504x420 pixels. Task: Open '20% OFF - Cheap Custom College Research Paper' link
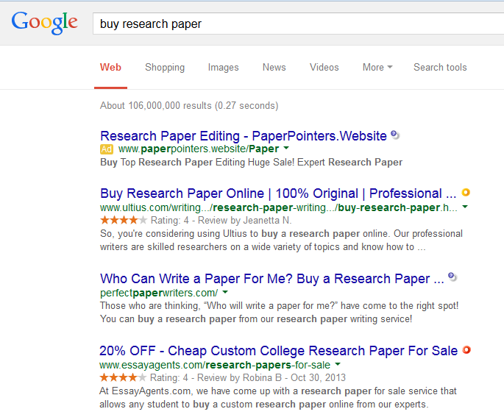[x=278, y=351]
